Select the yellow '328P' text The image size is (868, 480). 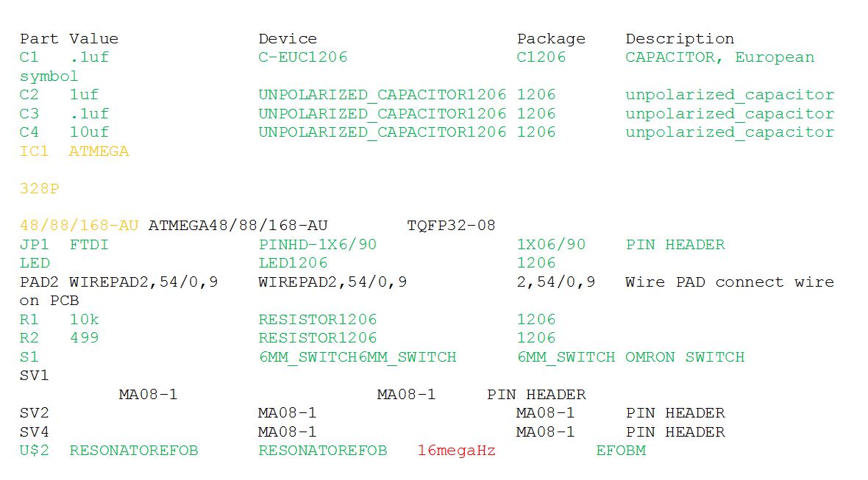[39, 189]
